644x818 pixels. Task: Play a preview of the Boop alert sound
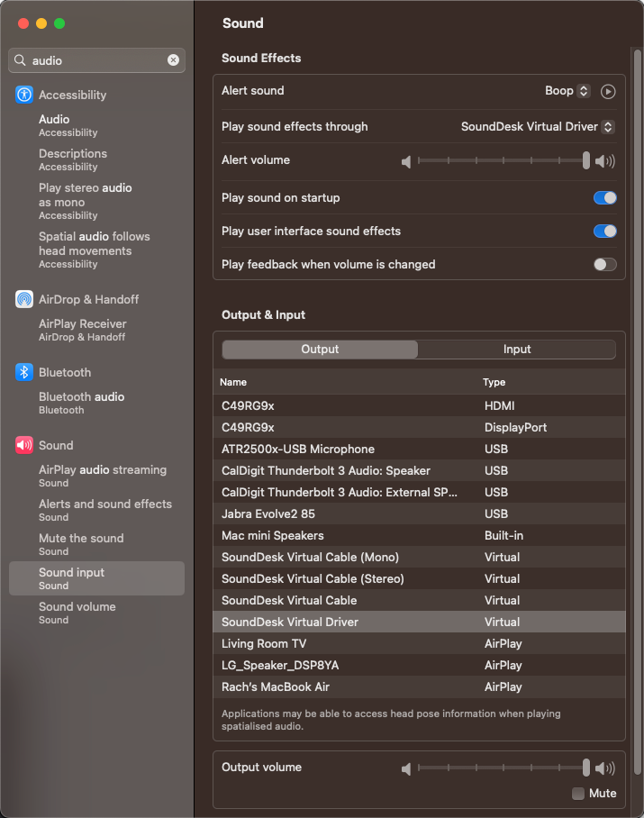point(608,91)
